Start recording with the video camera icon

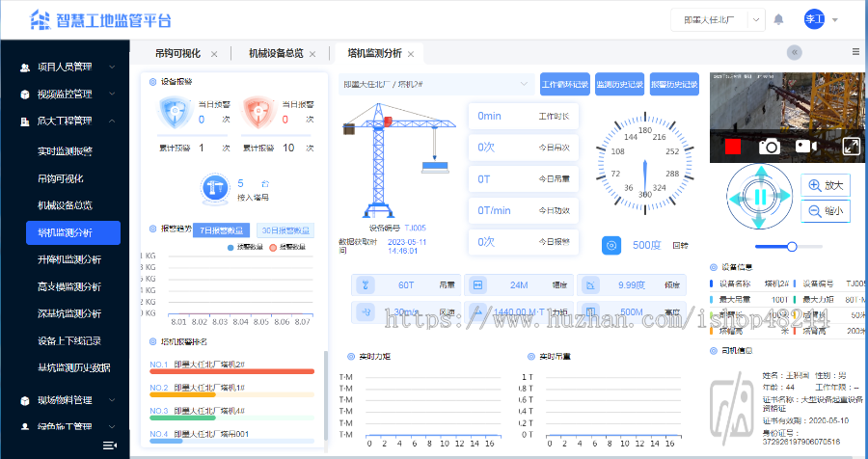pos(806,146)
